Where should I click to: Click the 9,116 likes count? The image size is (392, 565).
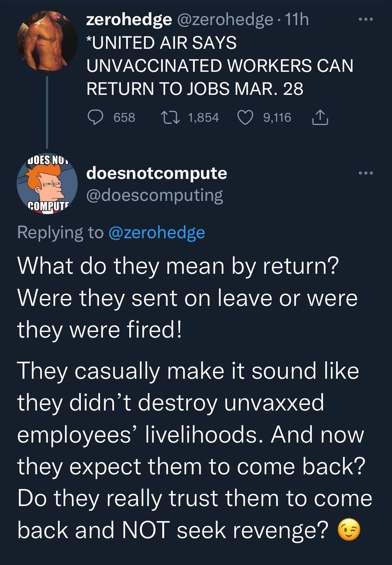[277, 118]
